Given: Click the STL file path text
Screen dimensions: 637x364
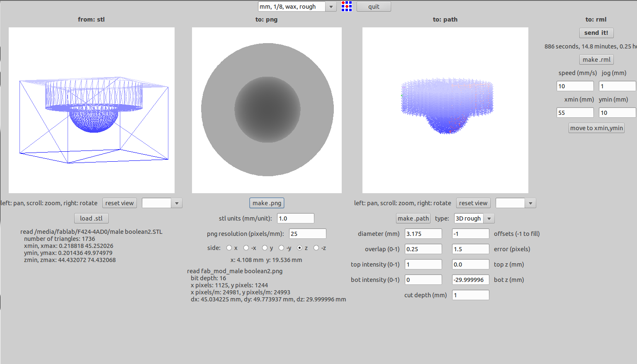Looking at the screenshot, I should pos(91,232).
